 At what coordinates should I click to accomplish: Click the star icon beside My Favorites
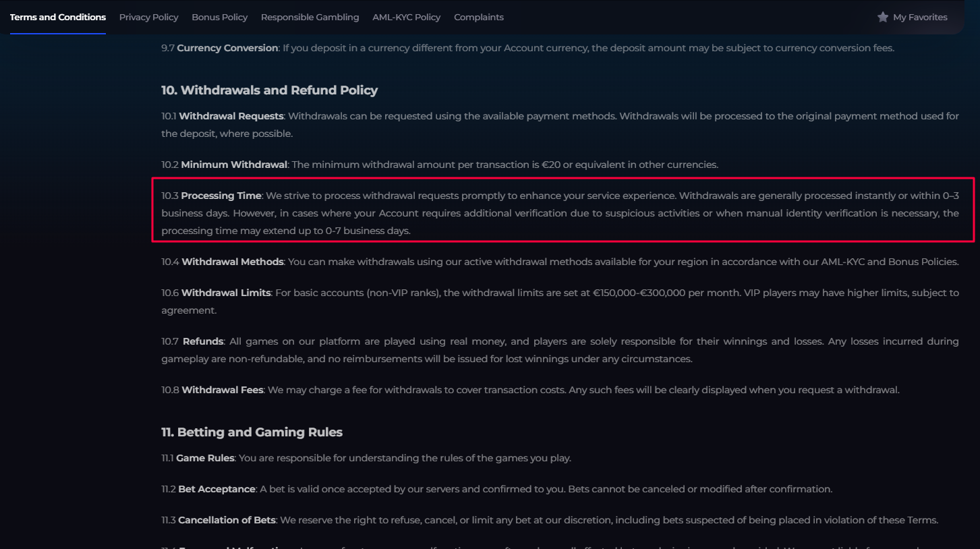click(882, 17)
